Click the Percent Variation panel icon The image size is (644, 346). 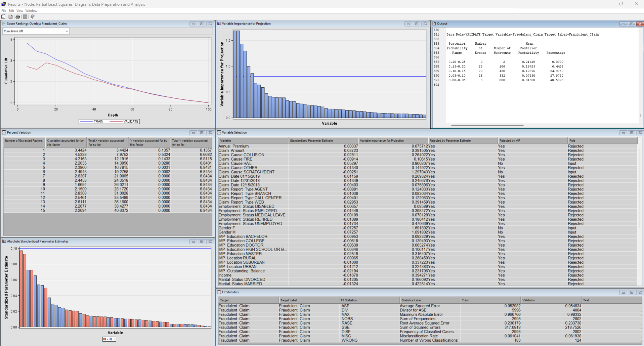pos(4,133)
